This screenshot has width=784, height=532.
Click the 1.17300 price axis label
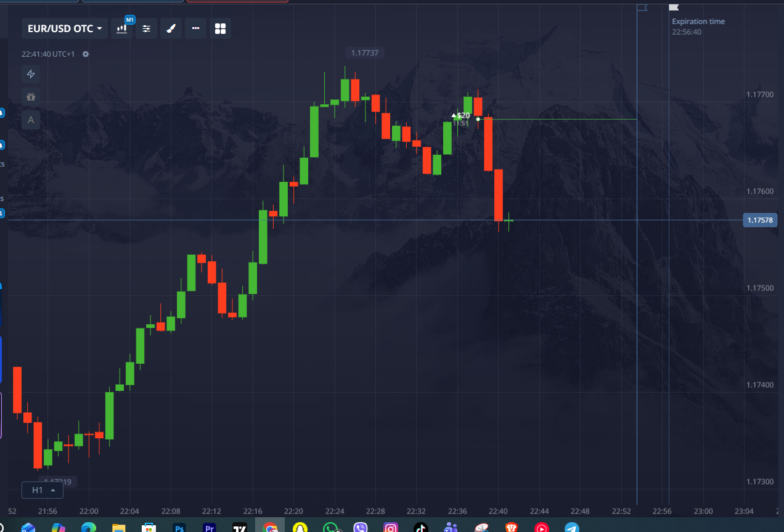[759, 482]
